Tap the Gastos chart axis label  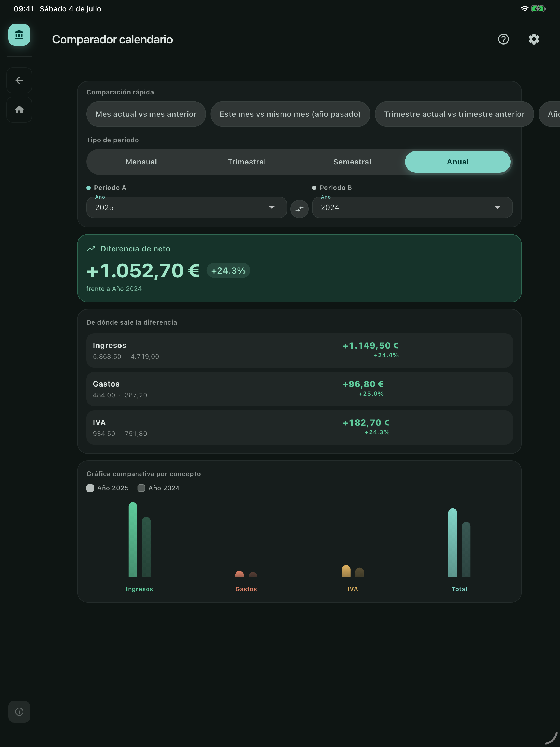pyautogui.click(x=246, y=589)
